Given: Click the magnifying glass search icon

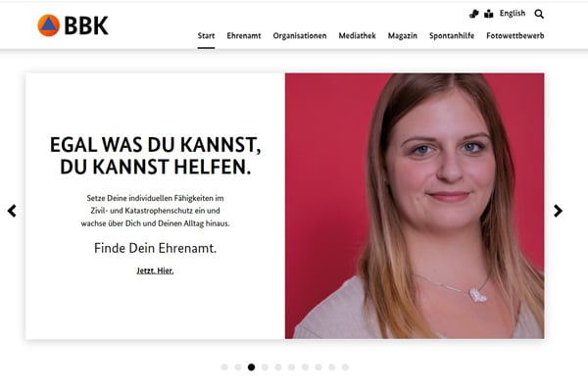Looking at the screenshot, I should click(x=539, y=14).
